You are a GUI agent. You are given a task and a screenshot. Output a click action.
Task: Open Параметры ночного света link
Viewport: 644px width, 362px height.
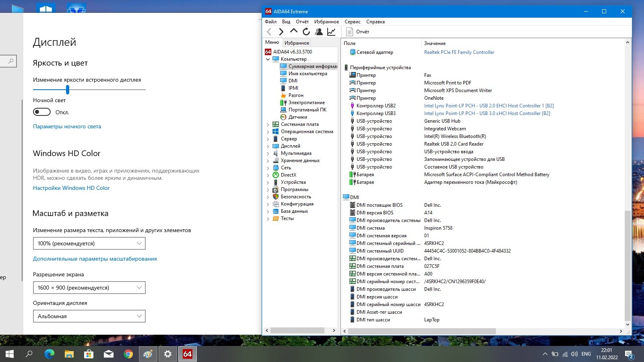click(x=67, y=126)
